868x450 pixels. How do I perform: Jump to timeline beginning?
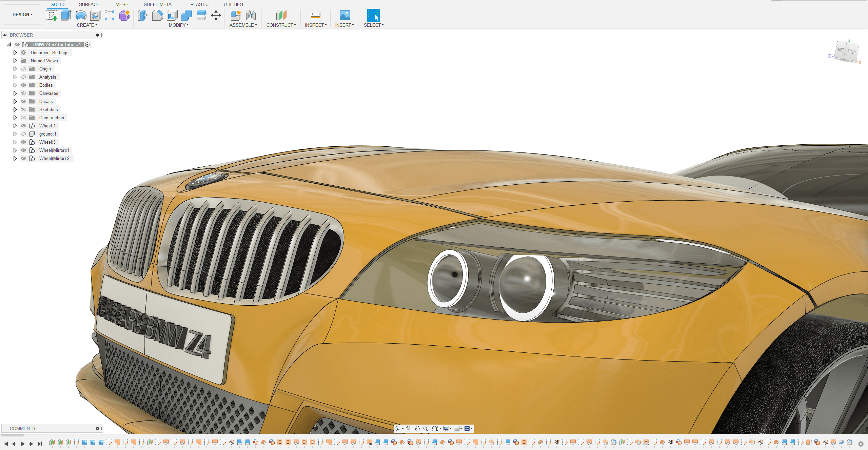click(x=6, y=444)
